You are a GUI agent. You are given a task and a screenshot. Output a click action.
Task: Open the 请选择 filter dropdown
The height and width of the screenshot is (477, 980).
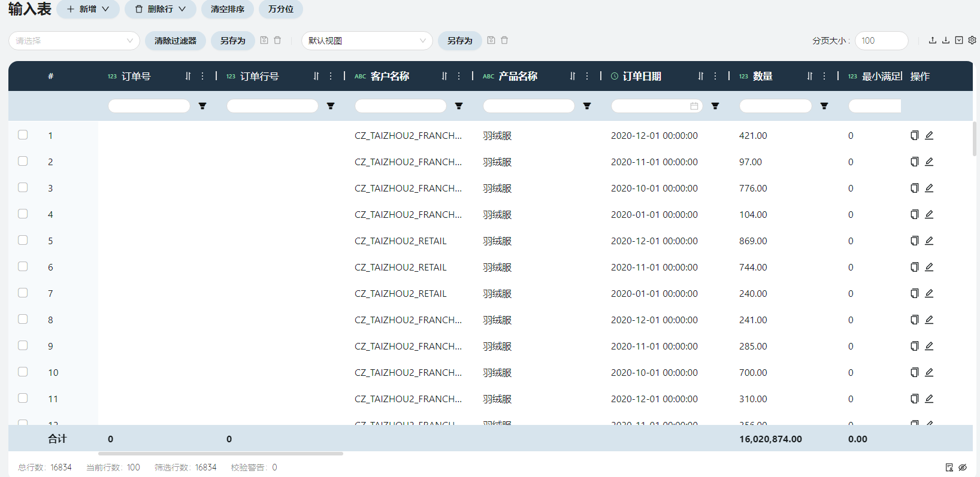tap(74, 41)
